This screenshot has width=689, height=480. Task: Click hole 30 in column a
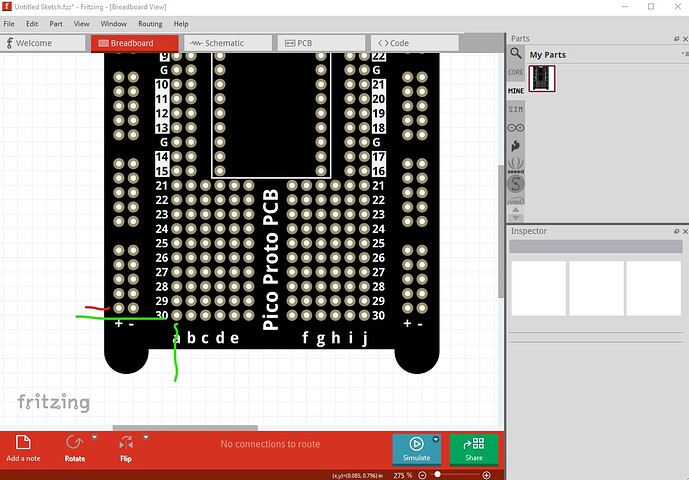(176, 315)
